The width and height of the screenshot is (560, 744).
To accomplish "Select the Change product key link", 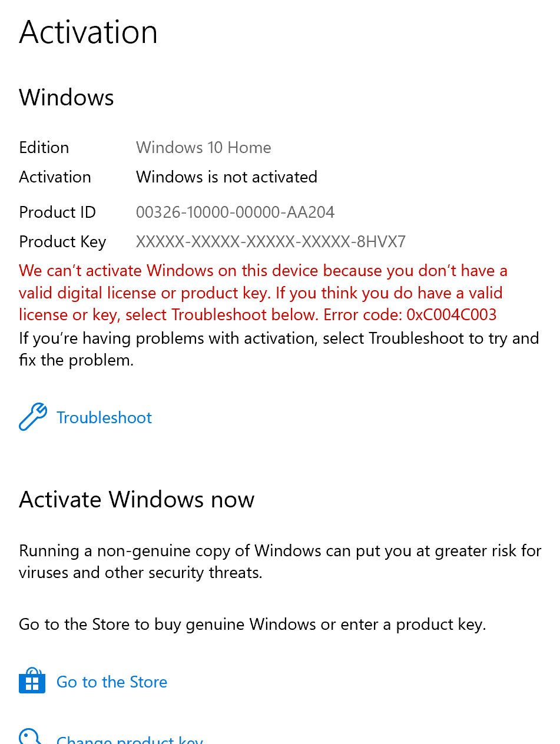I will point(130,739).
